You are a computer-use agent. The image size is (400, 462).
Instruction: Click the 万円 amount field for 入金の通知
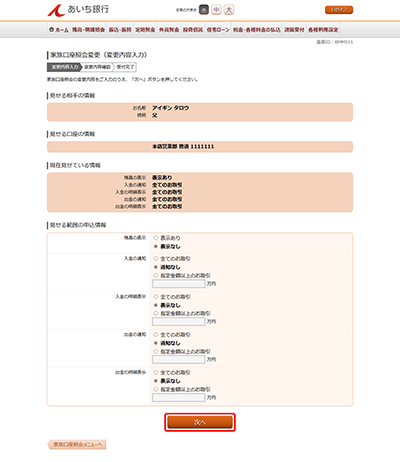179,284
